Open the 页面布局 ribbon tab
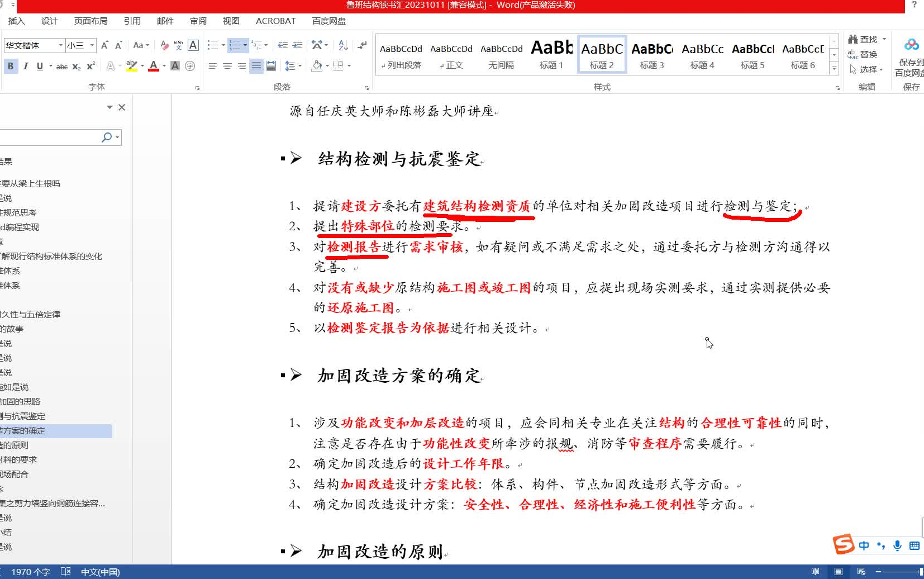Screen dimensions: 924x579 (x=91, y=21)
